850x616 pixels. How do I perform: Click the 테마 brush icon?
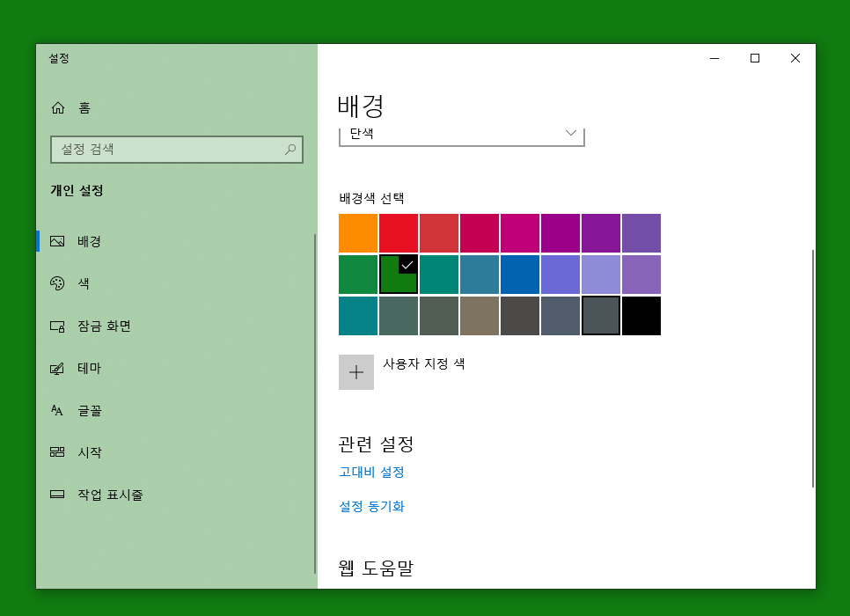(x=57, y=368)
